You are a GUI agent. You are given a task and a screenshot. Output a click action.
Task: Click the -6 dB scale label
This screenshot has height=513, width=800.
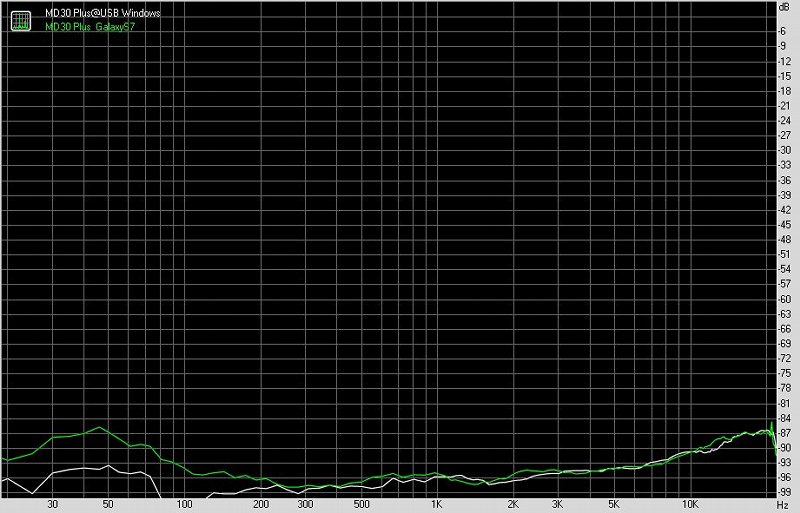click(x=787, y=31)
